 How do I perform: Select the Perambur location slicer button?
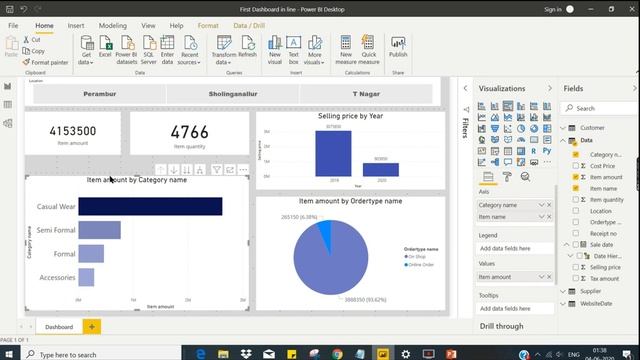[100, 94]
